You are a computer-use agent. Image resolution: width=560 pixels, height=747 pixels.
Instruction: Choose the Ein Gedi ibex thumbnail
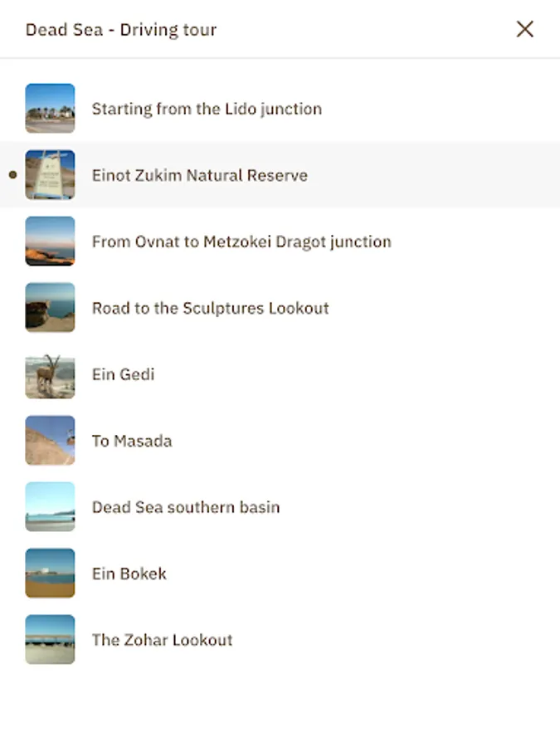50,374
